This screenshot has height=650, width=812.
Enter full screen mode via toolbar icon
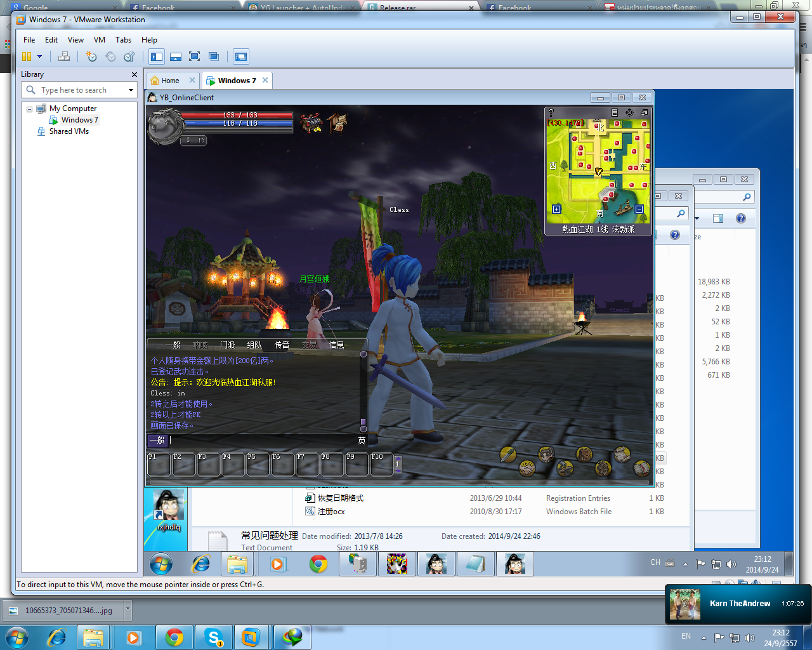(x=195, y=56)
